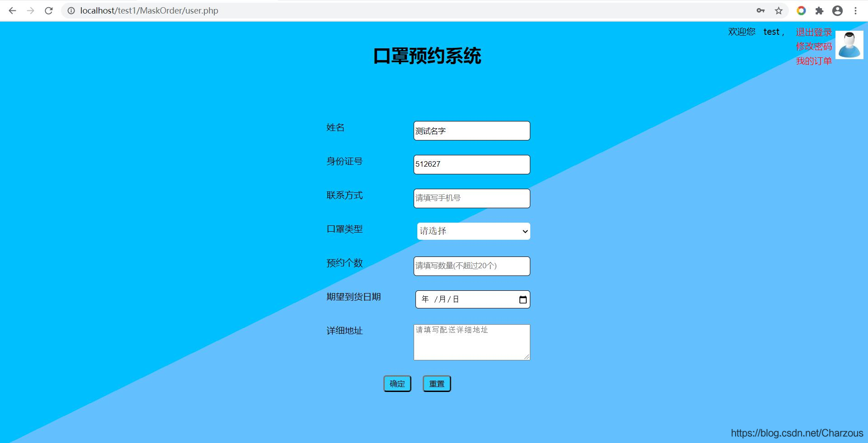Go back to the previous page
Viewport: 868px width, 443px height.
[12, 11]
